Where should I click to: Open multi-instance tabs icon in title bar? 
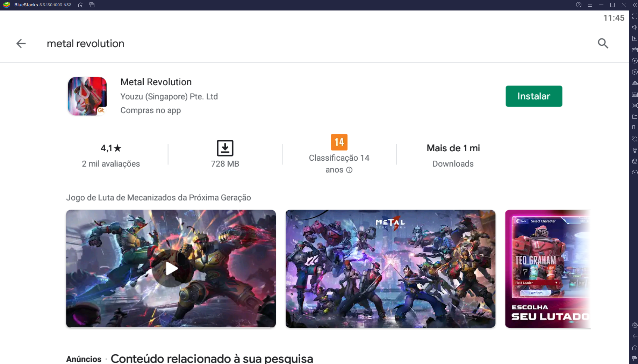[x=92, y=5]
